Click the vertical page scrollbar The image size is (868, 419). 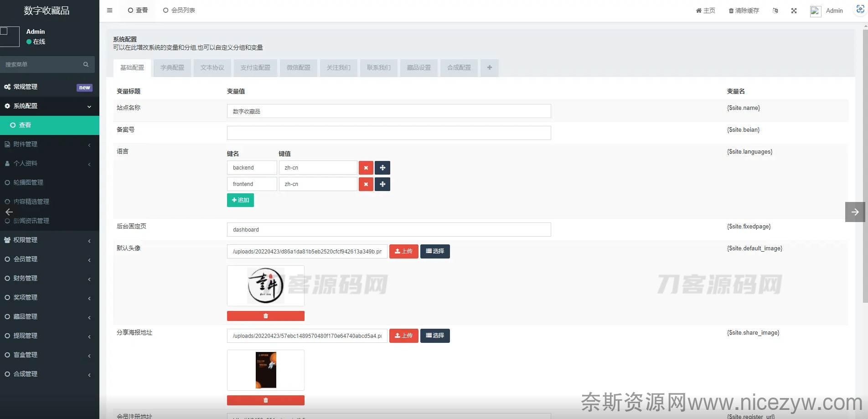[865, 166]
